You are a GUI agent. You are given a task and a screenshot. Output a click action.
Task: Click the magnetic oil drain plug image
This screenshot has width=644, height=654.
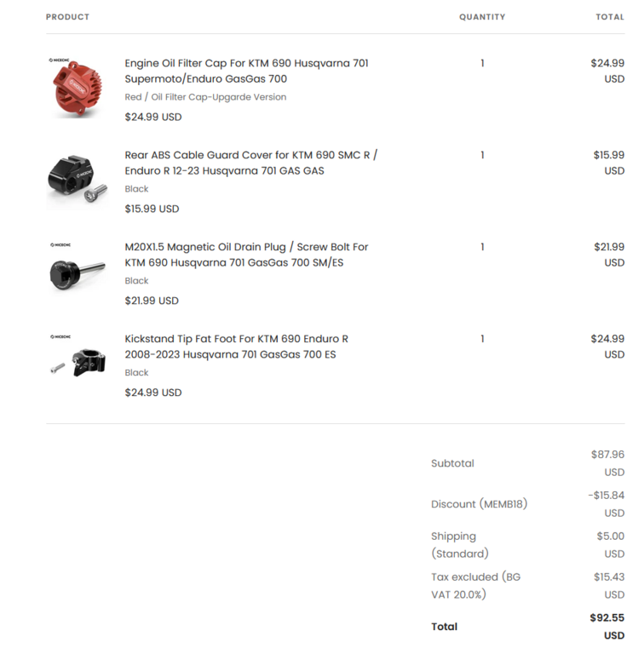tap(77, 272)
